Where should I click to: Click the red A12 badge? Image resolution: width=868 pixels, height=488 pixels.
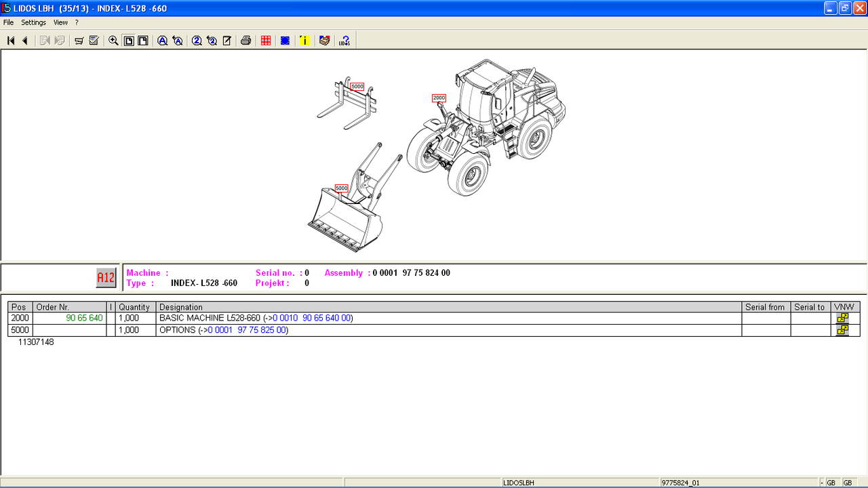106,277
